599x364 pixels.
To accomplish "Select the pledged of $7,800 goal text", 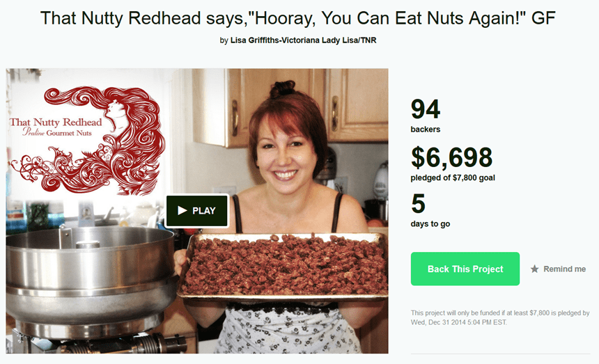I will pyautogui.click(x=453, y=177).
